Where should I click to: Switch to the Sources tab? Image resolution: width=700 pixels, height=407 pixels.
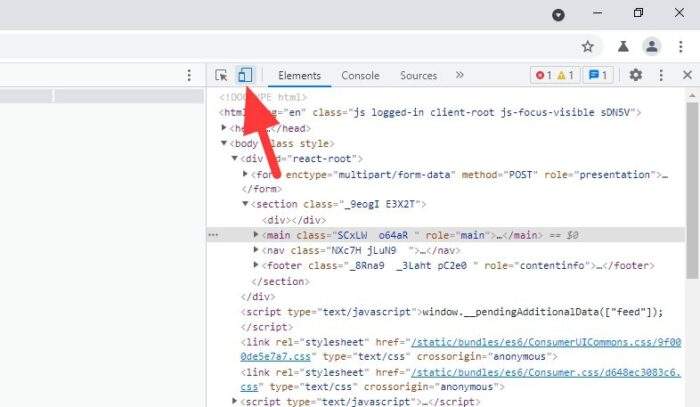pyautogui.click(x=418, y=75)
